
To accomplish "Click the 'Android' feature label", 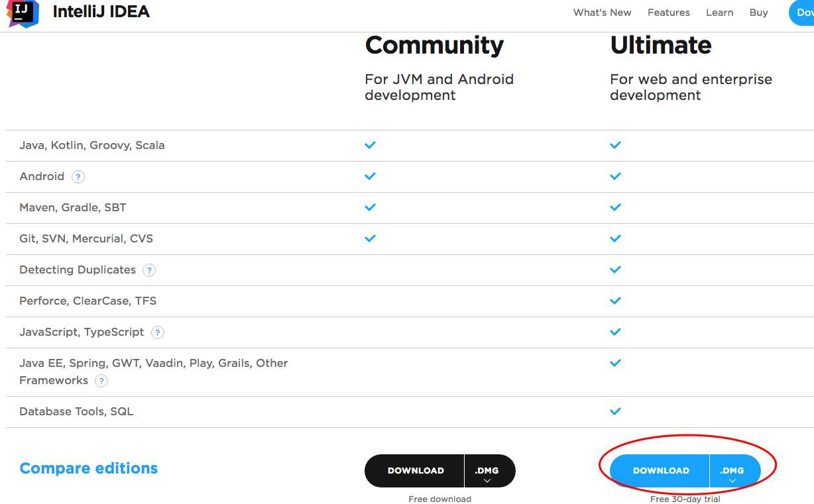I will (x=42, y=177).
